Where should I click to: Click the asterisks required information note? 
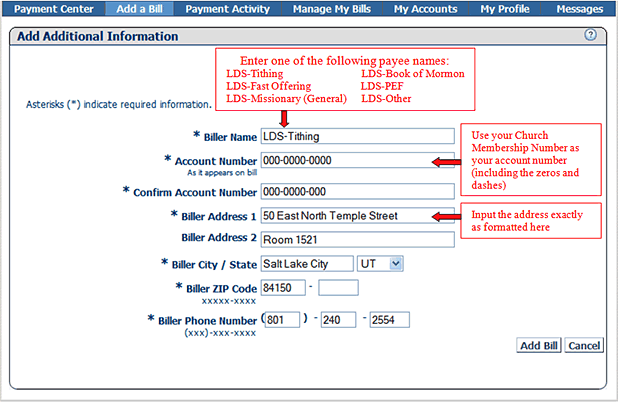tap(119, 104)
